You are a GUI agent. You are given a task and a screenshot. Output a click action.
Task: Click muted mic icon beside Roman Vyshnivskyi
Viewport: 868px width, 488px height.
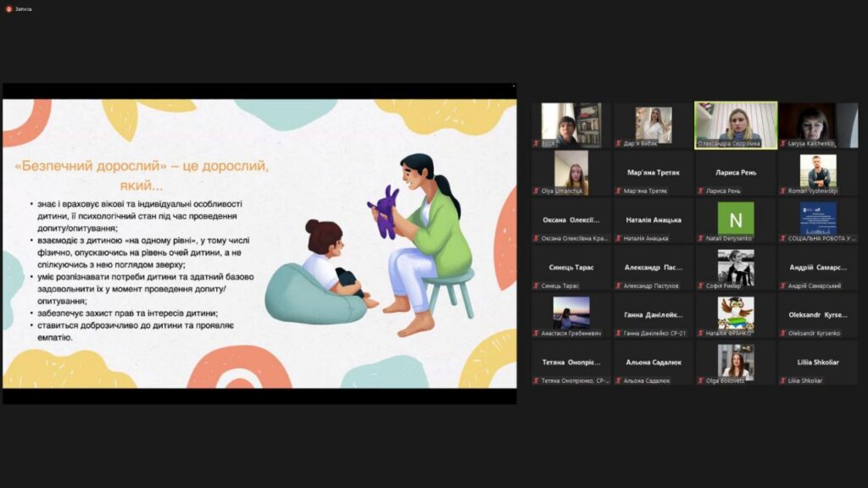pyautogui.click(x=783, y=191)
